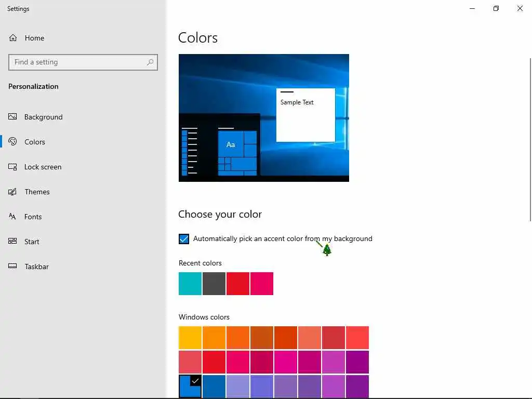Click the Choose your color heading
The image size is (532, 399).
coord(220,215)
